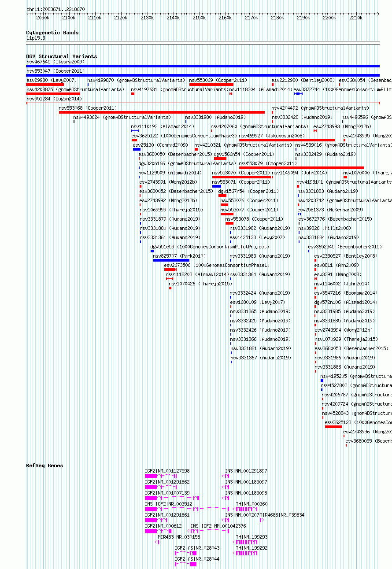The height and width of the screenshot is (569, 392).
Task: Select nsv1070426 (Thareja2015) label
Action: click(200, 284)
